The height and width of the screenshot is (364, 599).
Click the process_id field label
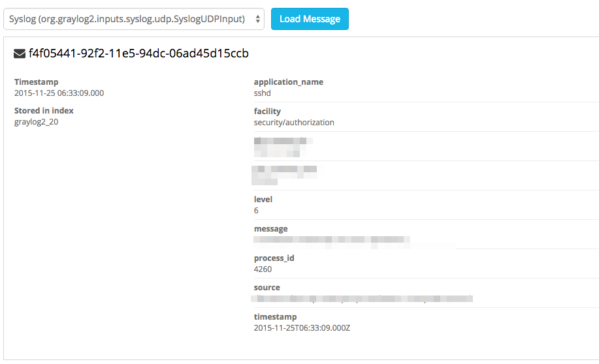tap(274, 258)
